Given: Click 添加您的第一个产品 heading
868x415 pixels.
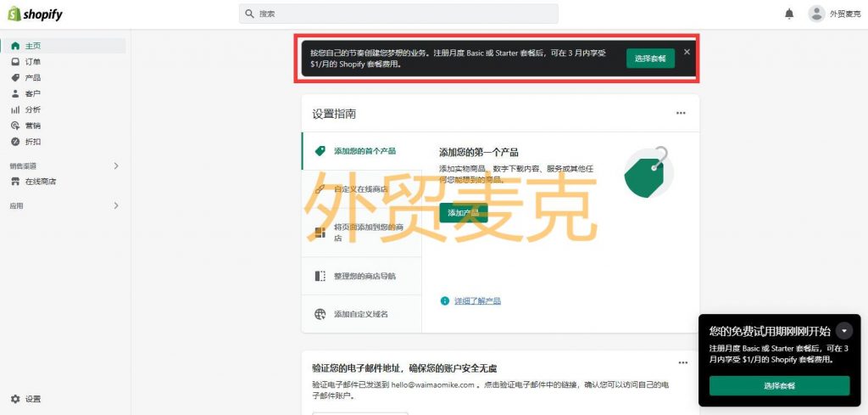Looking at the screenshot, I should 479,153.
